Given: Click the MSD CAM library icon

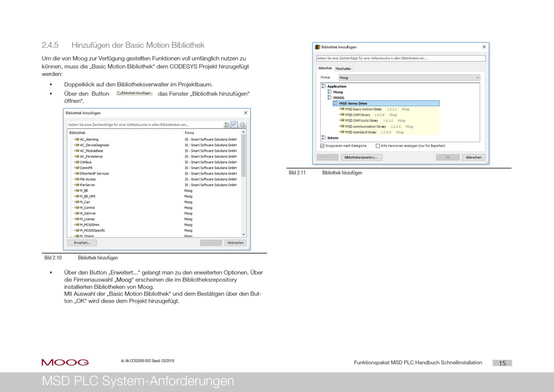Looking at the screenshot, I should [342, 114].
